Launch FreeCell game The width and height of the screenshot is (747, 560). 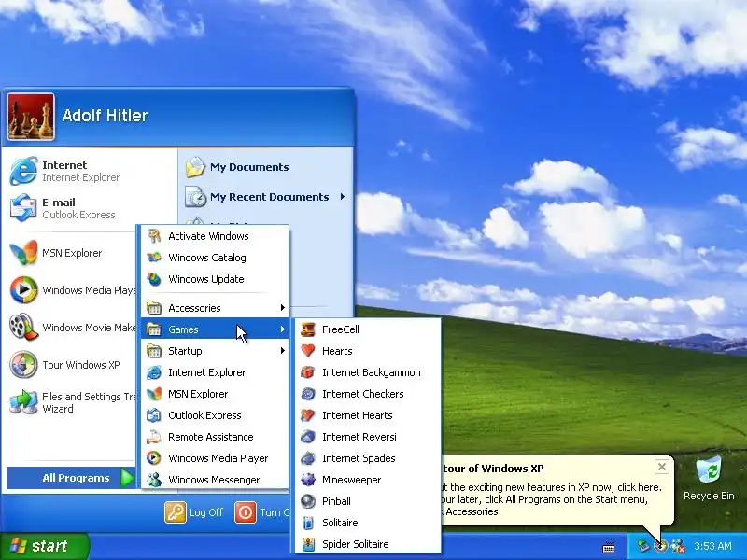368,329
